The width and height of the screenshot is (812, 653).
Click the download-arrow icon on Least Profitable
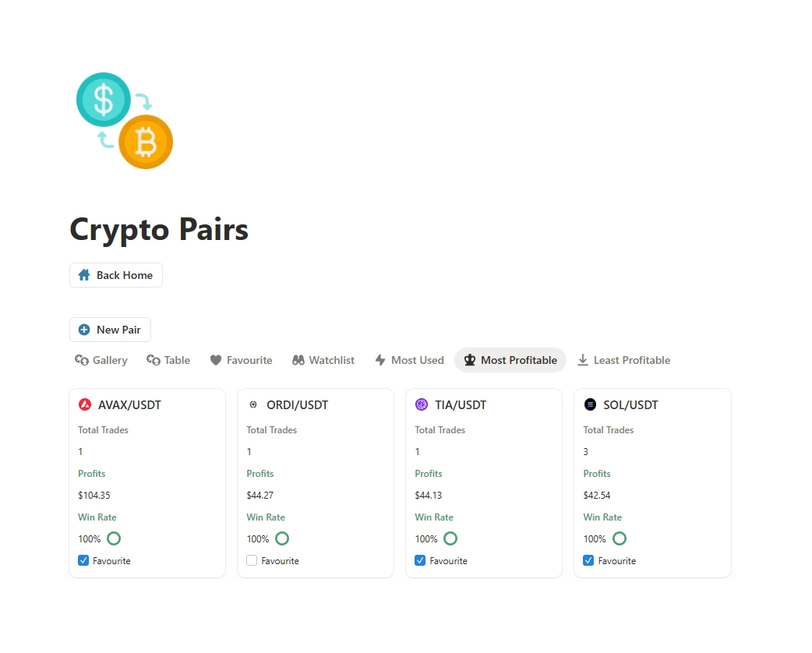click(x=583, y=359)
